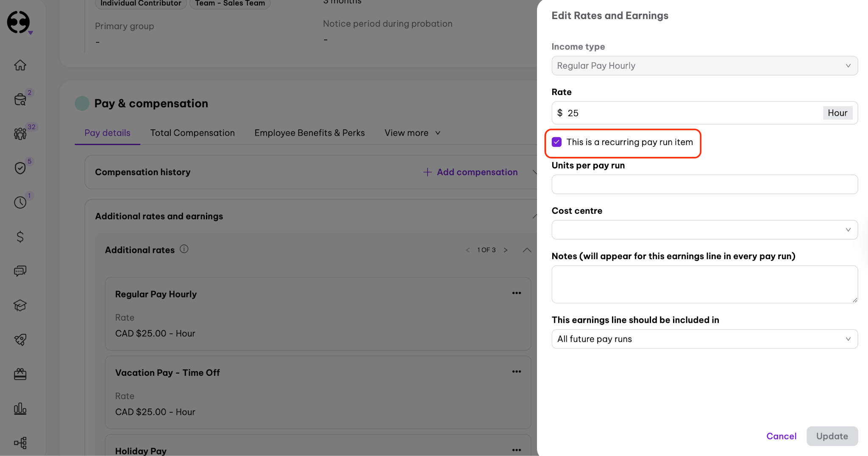Click the Individual Contributor tag
868x456 pixels.
(x=141, y=3)
